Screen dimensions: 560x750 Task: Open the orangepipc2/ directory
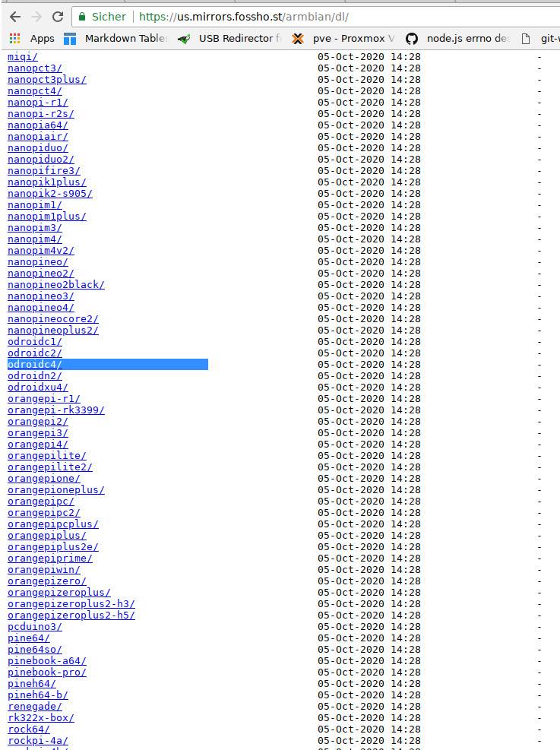coord(44,513)
